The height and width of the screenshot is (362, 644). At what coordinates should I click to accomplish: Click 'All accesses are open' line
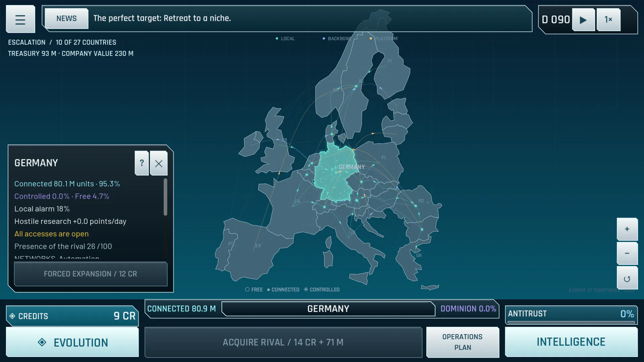coord(52,234)
